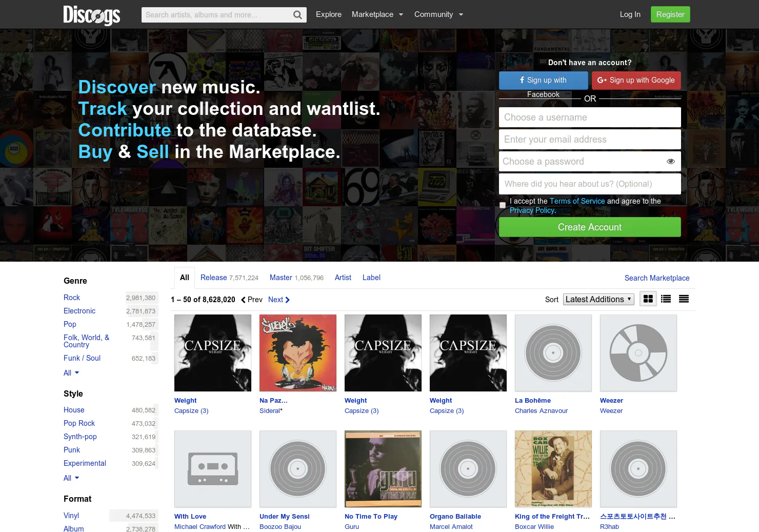The width and height of the screenshot is (759, 532).
Task: Open Under My Sensi vinyl thumbnail
Action: point(298,469)
